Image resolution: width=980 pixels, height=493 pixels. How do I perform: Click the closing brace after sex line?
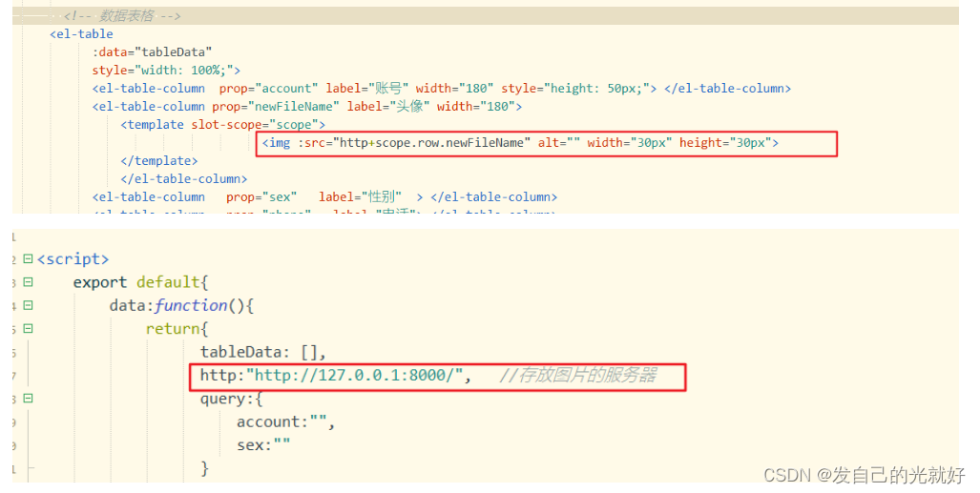pos(204,468)
